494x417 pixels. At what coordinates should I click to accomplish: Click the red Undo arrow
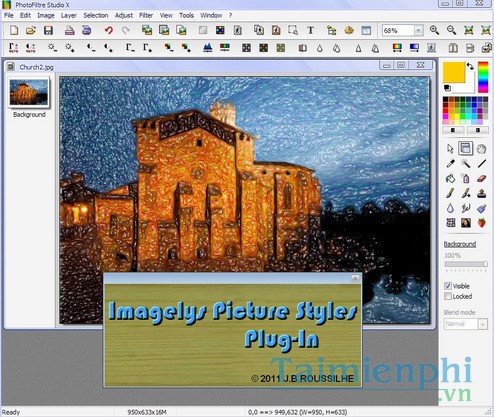(x=109, y=30)
